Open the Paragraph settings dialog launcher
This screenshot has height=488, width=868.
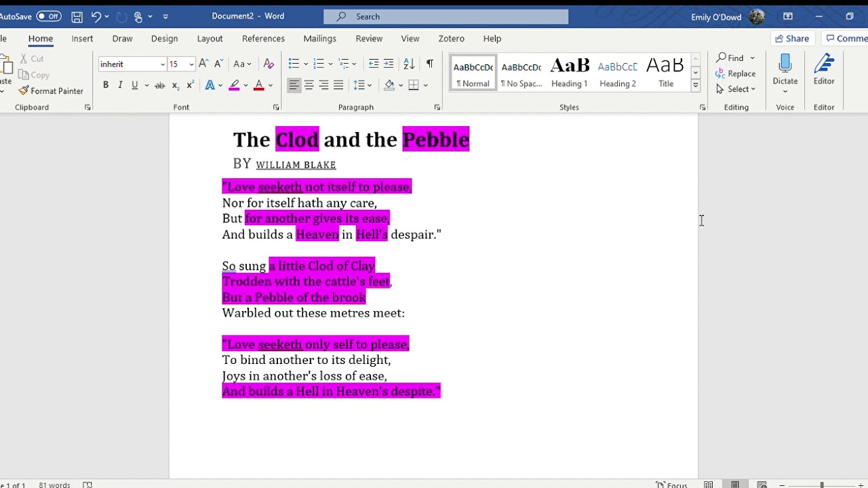pos(437,107)
